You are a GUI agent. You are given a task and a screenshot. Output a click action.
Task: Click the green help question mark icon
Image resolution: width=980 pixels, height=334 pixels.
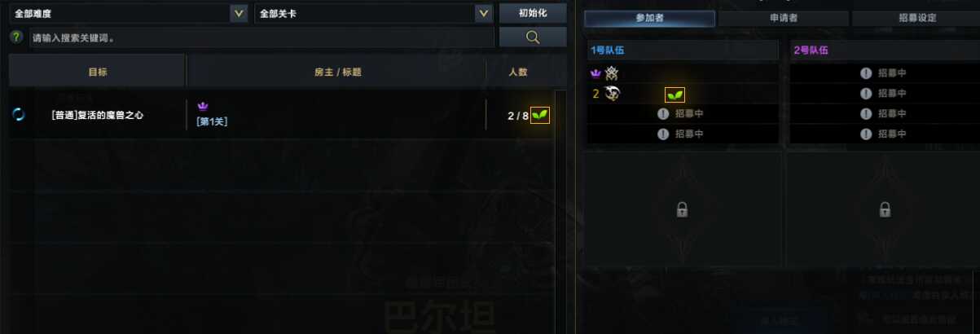pos(15,37)
